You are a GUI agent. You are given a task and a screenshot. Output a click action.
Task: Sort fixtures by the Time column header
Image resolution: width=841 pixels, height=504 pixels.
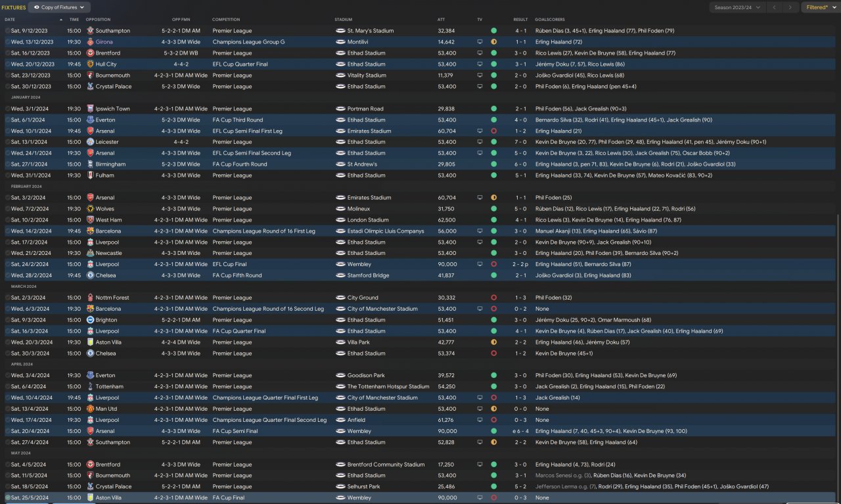tap(74, 20)
